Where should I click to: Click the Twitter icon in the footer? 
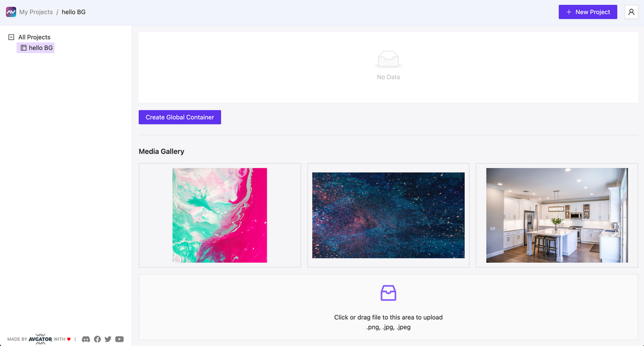click(108, 339)
